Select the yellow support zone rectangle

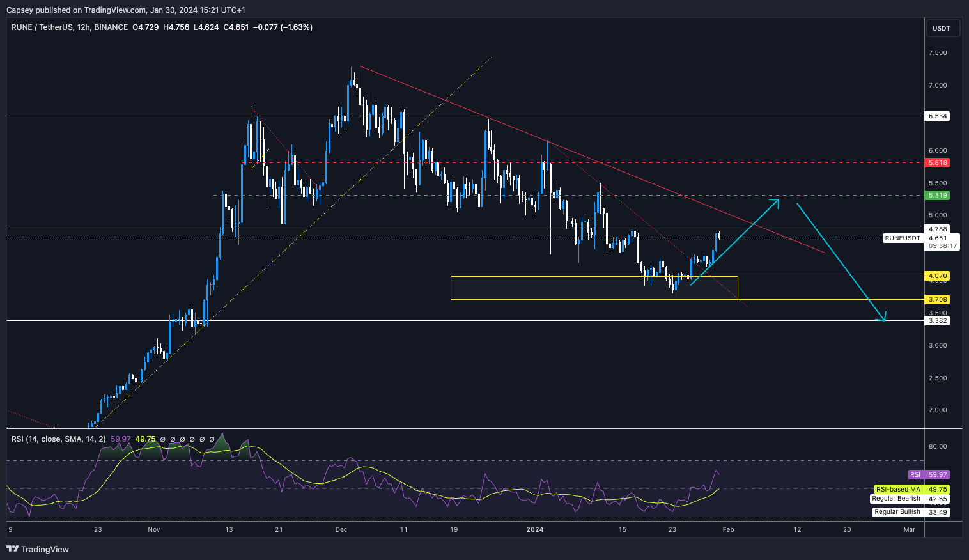(x=594, y=288)
